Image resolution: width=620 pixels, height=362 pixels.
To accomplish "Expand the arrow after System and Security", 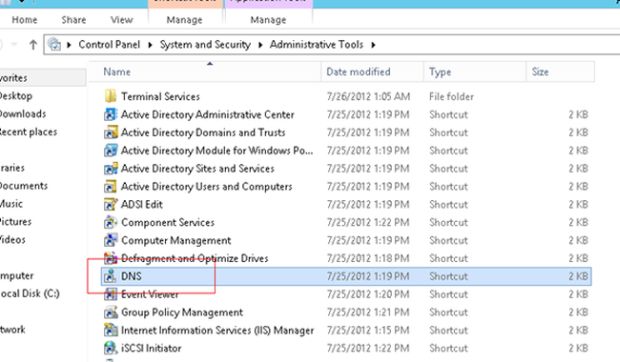I will click(260, 45).
